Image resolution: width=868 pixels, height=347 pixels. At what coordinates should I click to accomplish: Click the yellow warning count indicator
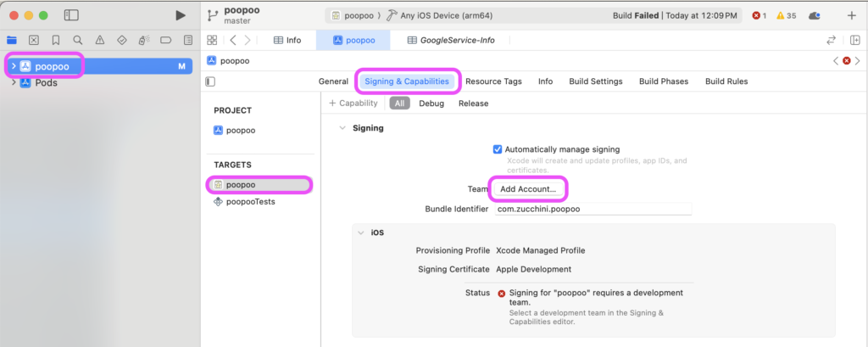786,15
